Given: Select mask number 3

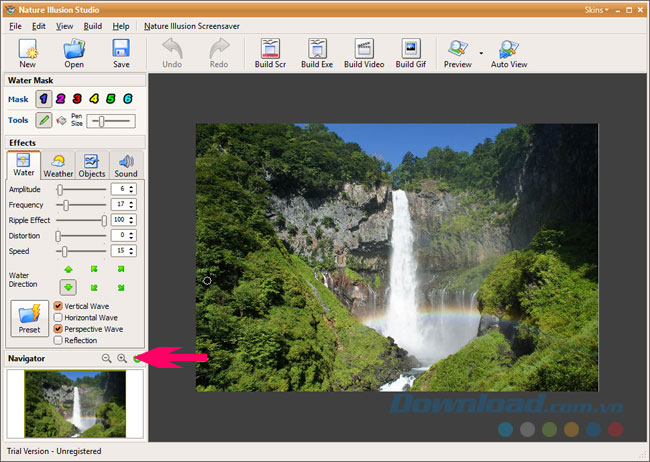Looking at the screenshot, I should (77, 99).
